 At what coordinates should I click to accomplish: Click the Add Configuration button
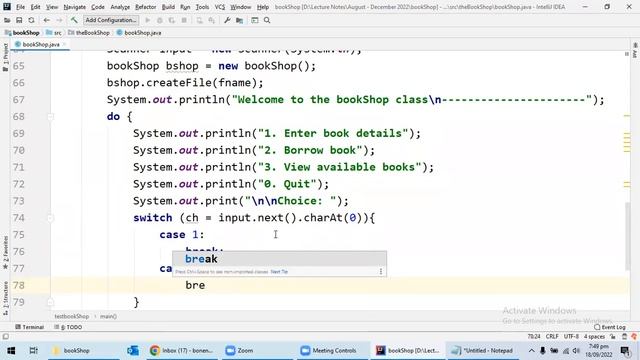(111, 20)
